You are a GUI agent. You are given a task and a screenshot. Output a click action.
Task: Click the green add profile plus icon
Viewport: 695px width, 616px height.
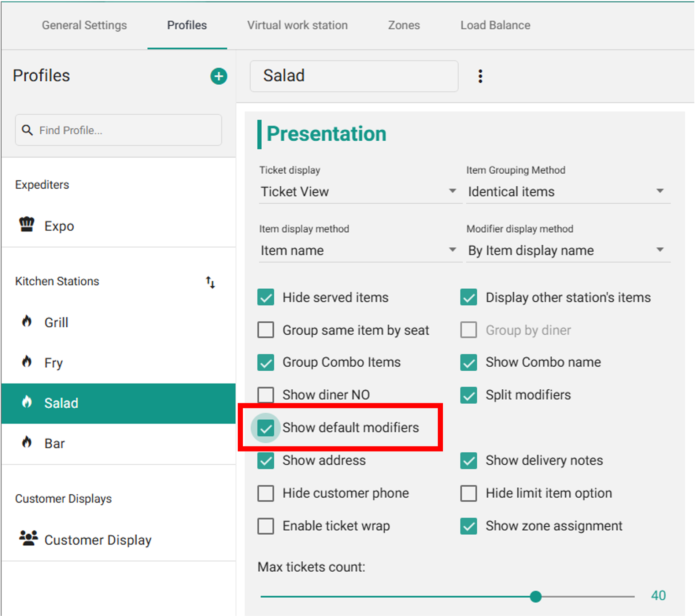[x=219, y=76]
